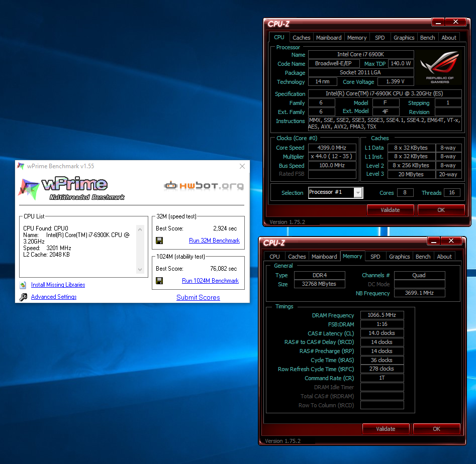
Task: Select CPU tab in top CPU-Z window
Action: point(279,37)
